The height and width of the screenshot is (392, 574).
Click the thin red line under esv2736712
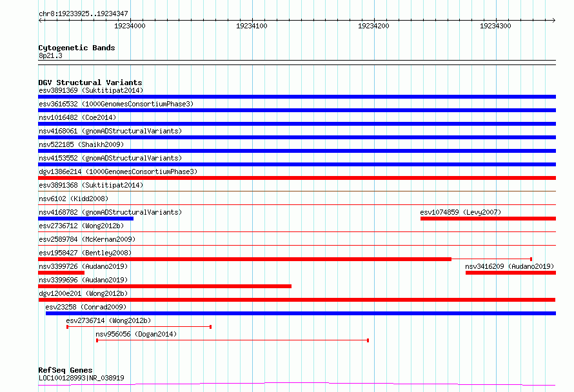point(297,231)
